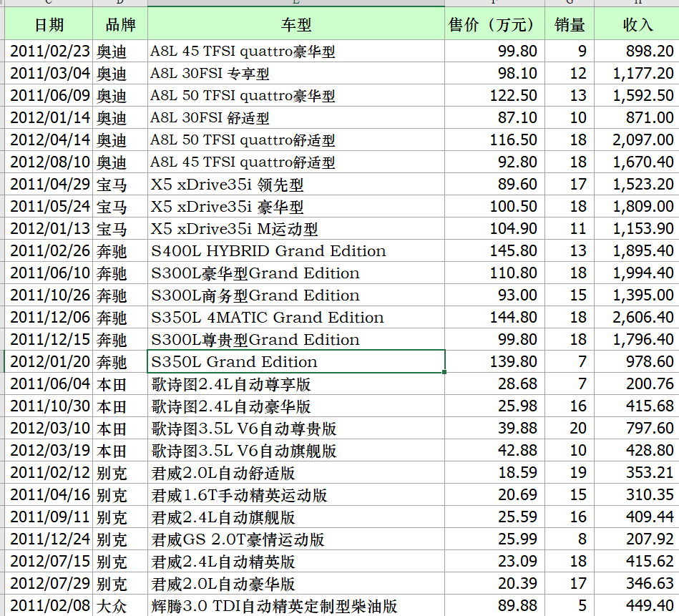This screenshot has width=679, height=616.
Task: Click income cell 2,097.00
Action: [637, 140]
